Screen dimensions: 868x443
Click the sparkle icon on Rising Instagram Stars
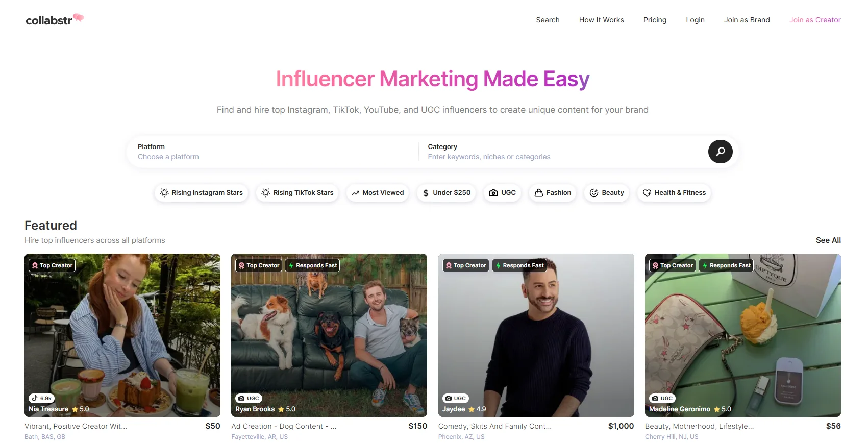[164, 193]
